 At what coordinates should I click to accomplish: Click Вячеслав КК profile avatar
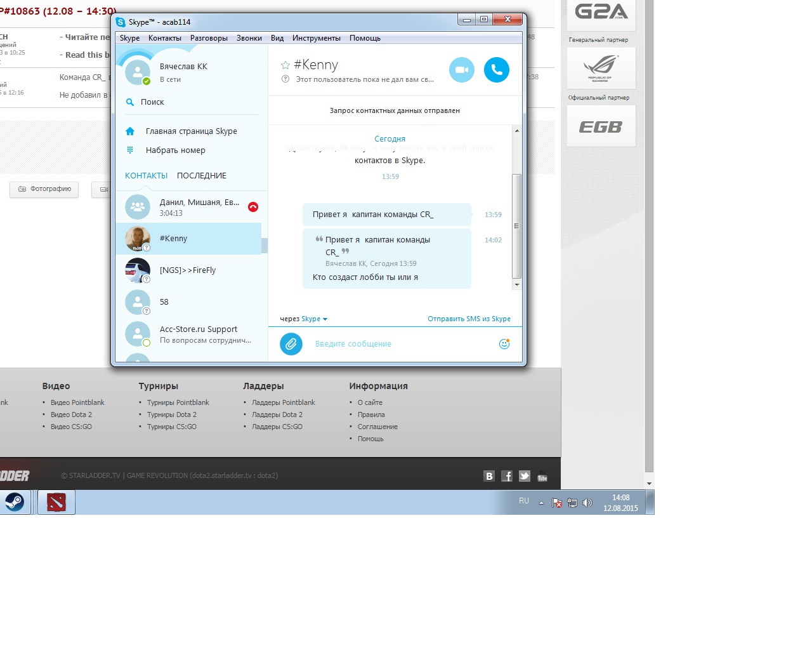(x=138, y=72)
